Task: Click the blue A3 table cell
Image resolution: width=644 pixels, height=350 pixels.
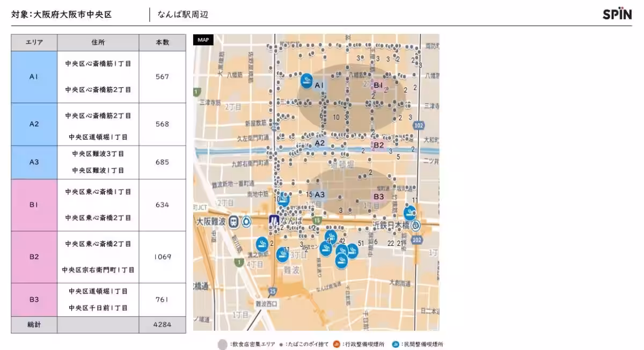Action: [34, 162]
